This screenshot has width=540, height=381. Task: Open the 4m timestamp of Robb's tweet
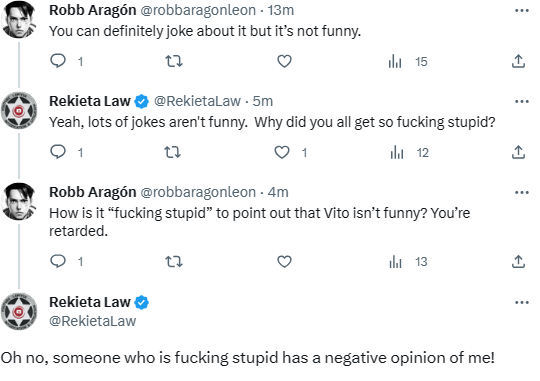[x=278, y=192]
